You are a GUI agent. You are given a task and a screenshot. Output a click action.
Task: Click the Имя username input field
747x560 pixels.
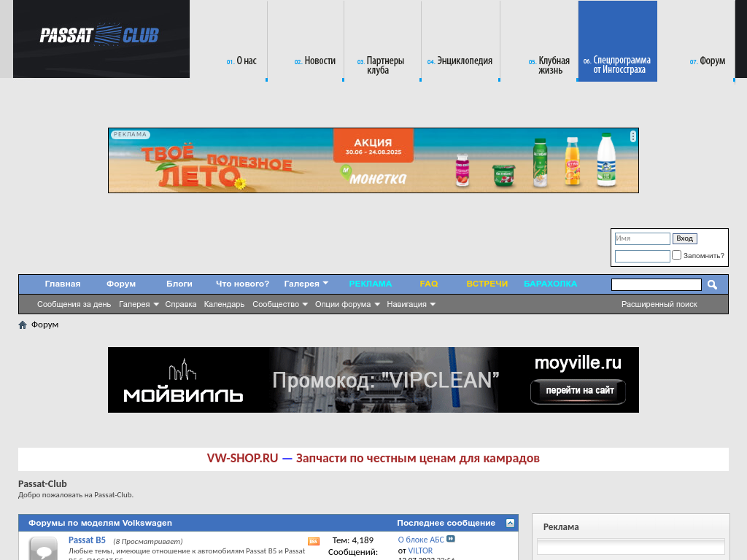click(x=642, y=238)
